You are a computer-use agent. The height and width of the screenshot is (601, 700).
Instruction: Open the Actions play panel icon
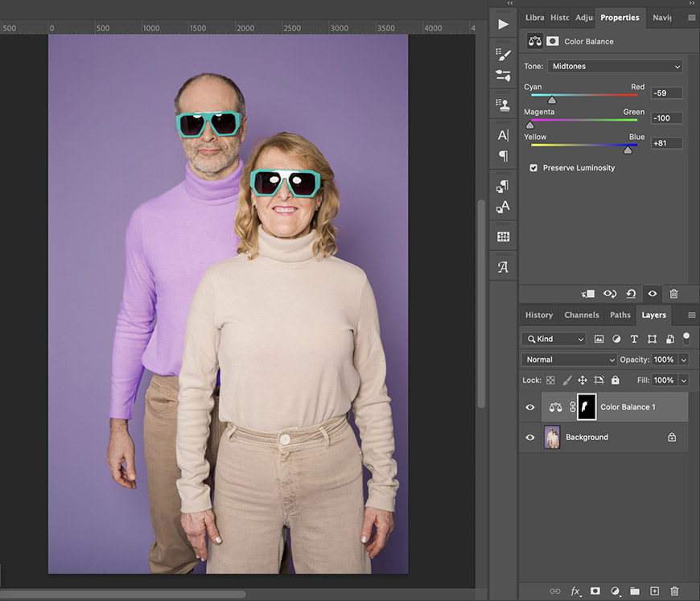tap(503, 23)
